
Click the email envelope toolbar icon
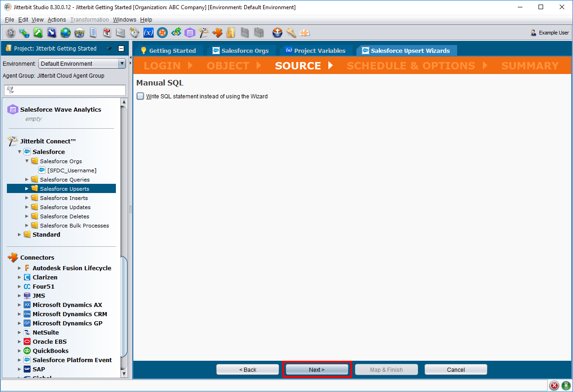[x=120, y=33]
